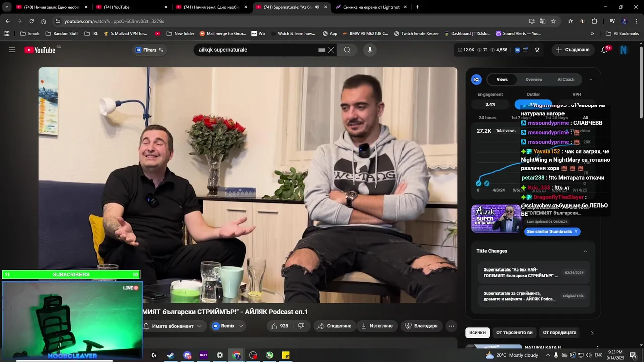644x362 pixels.
Task: Switch to the Overview tab in vidIQ
Action: (534, 79)
